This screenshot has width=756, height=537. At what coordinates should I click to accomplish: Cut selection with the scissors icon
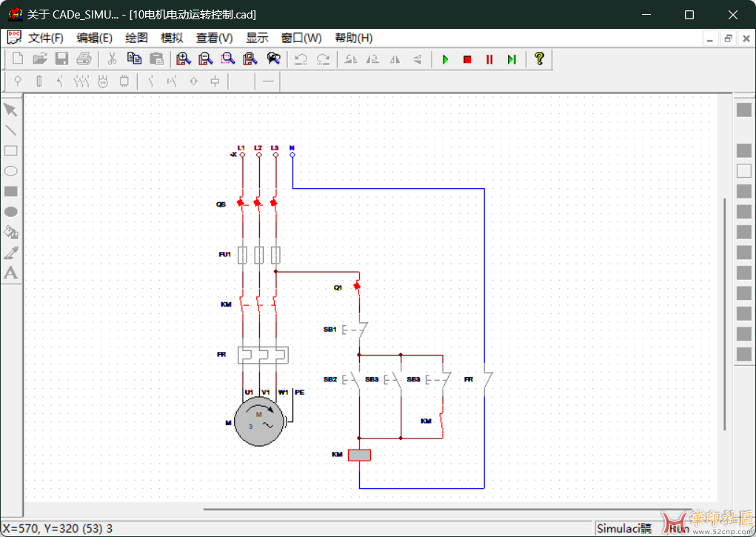pyautogui.click(x=112, y=59)
